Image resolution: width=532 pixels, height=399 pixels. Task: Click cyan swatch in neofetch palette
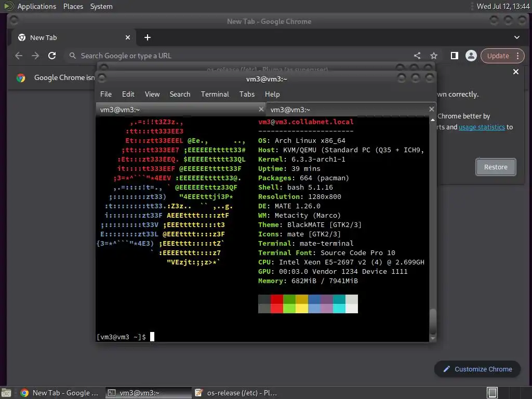339,304
